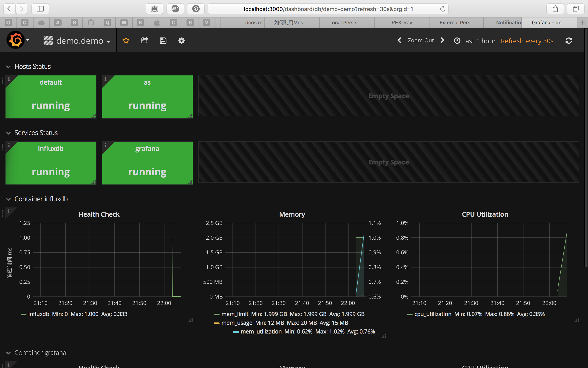Screen dimensions: 588x368
Task: Open Health Check panel title menu
Action: click(x=99, y=214)
